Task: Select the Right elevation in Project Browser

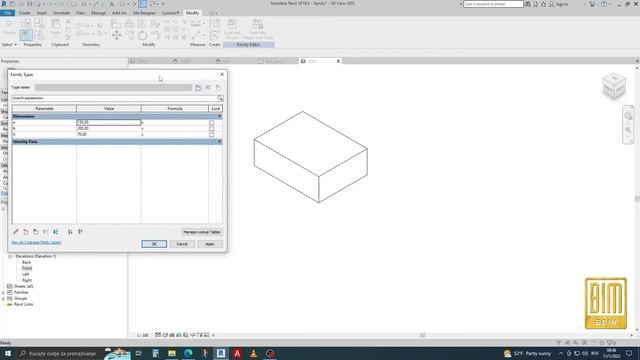Action: 27,280
